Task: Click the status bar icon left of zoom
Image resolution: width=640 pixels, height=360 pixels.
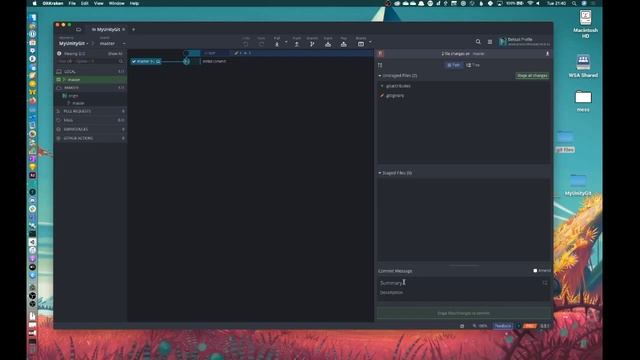Action: pos(462,326)
